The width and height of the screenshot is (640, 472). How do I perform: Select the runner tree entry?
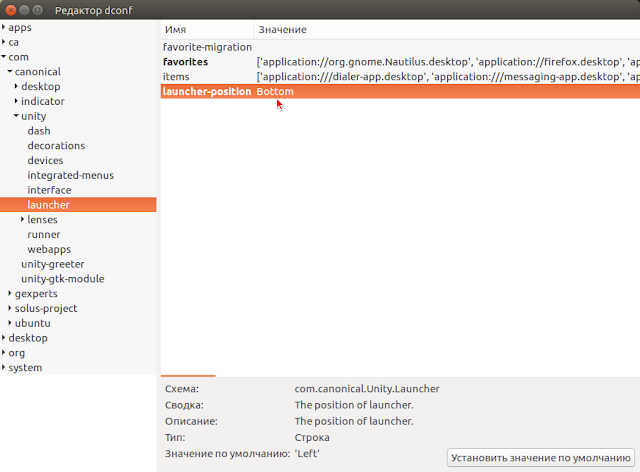44,234
